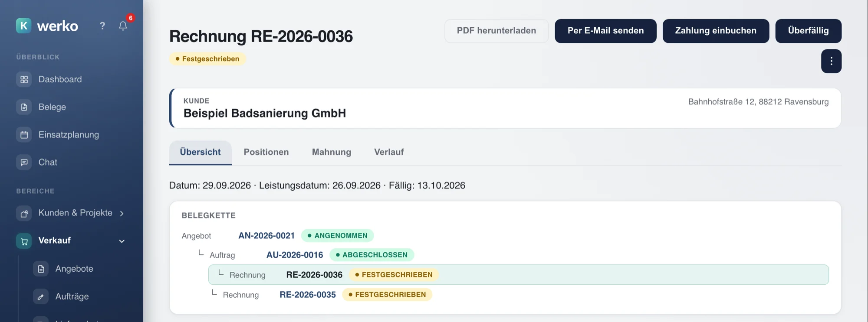Click the werko logo icon
868x322 pixels.
pyautogui.click(x=24, y=26)
